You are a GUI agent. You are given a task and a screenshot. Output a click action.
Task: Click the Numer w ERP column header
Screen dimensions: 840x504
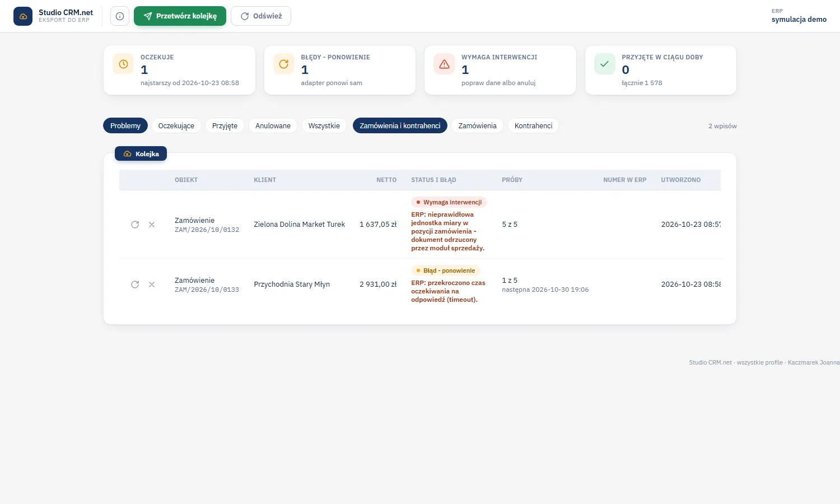pos(624,180)
